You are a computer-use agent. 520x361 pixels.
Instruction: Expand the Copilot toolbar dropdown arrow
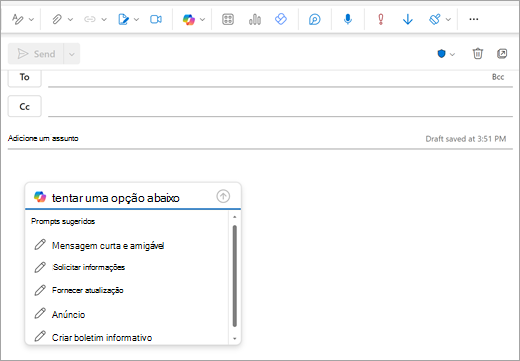(x=202, y=19)
